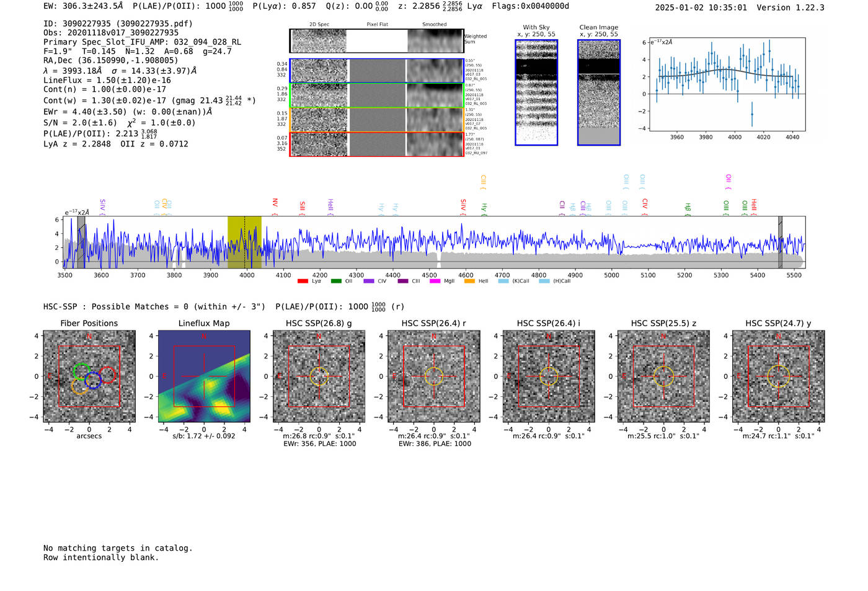Screen dimensions: 868x591
Task: Click the 032_RU_097 fiber label
Action: [476, 153]
